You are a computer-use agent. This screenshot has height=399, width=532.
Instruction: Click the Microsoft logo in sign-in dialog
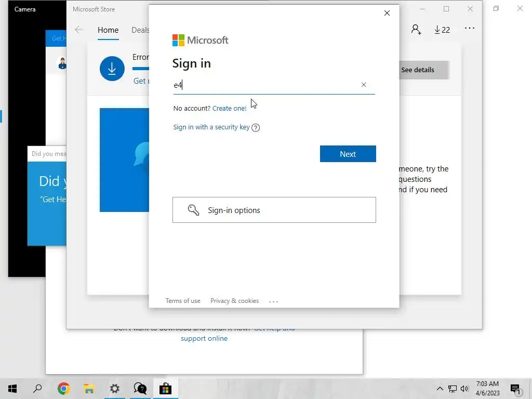tap(200, 40)
